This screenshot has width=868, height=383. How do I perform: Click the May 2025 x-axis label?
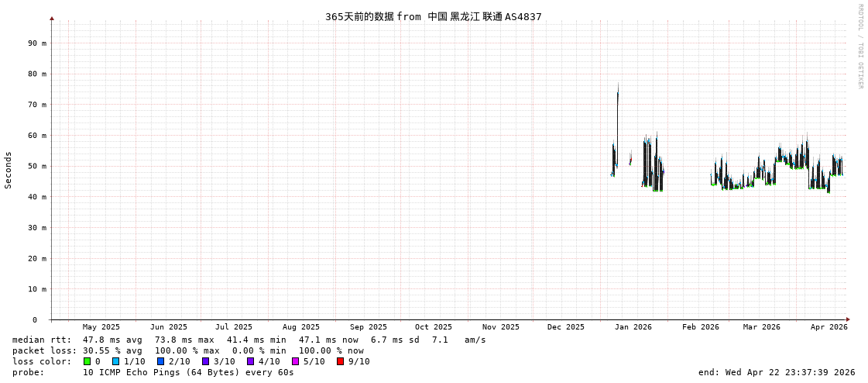point(101,327)
